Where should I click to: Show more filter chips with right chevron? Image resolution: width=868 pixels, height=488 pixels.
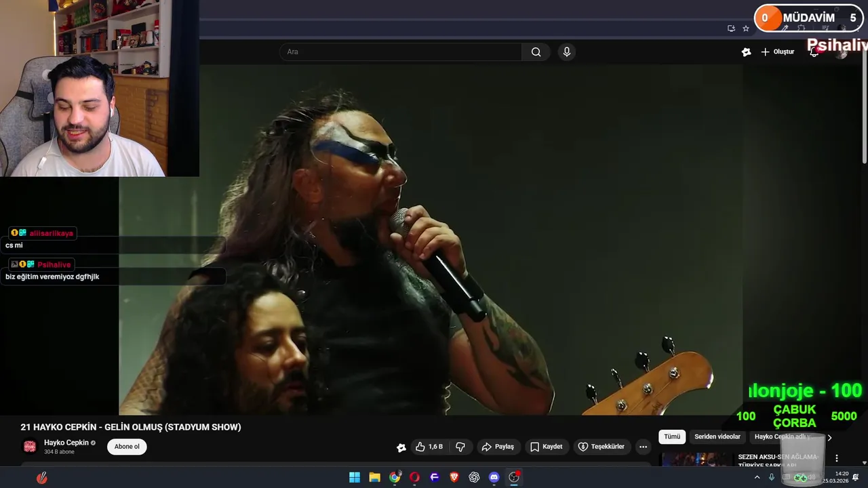tap(829, 437)
